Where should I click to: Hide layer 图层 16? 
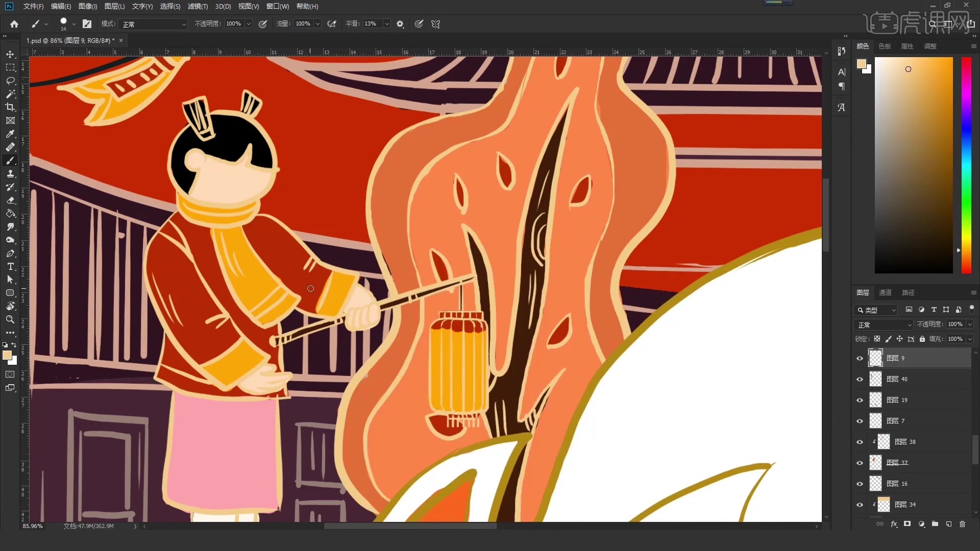[x=860, y=484]
